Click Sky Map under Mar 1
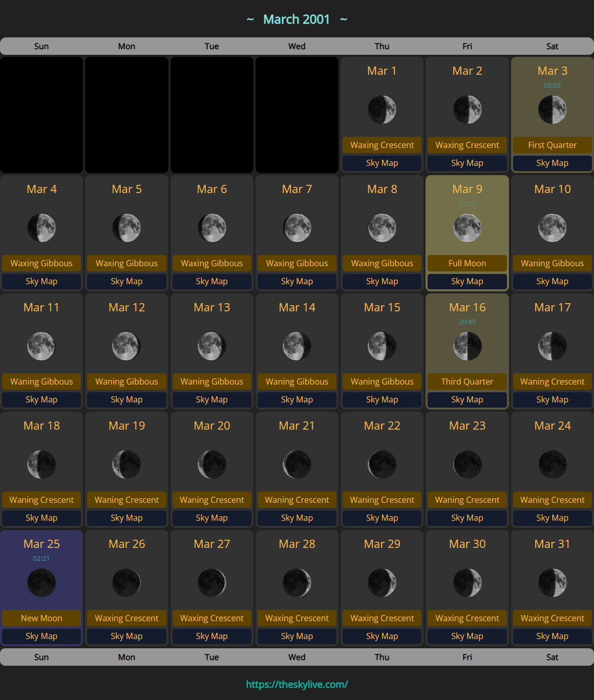This screenshot has width=594, height=700. [x=382, y=163]
